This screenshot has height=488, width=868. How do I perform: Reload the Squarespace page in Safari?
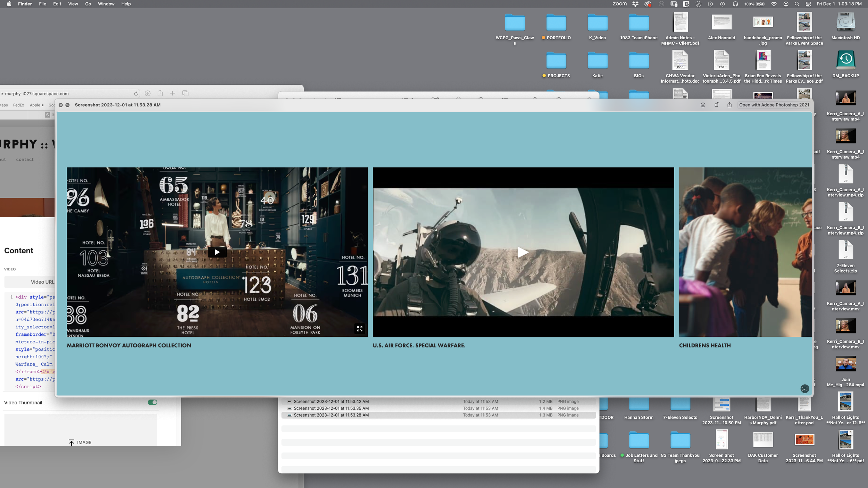135,93
